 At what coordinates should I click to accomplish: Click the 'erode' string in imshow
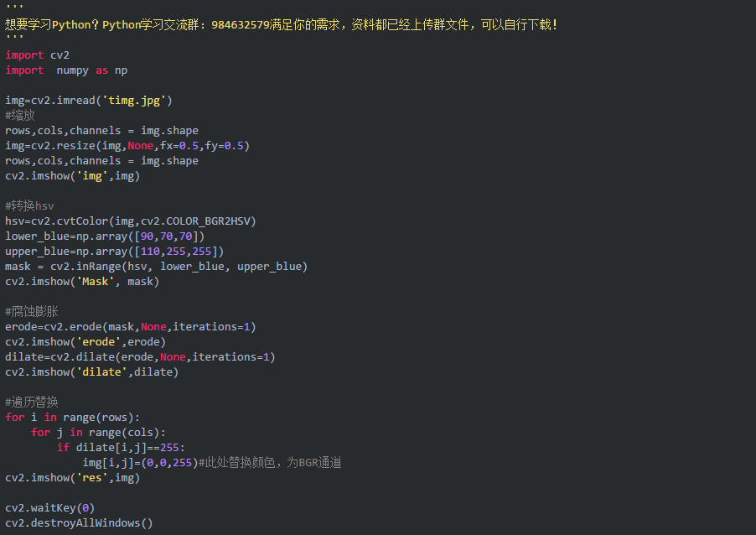[x=98, y=341]
